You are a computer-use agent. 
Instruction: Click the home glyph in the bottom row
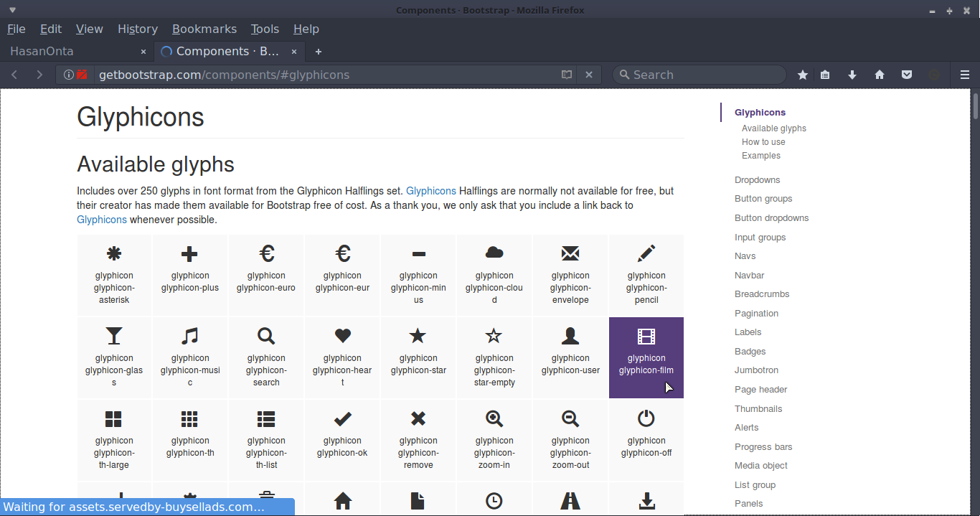point(342,499)
